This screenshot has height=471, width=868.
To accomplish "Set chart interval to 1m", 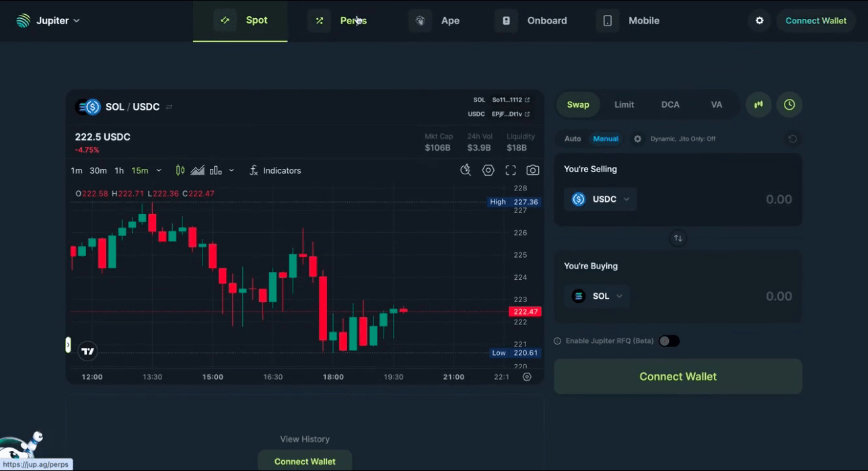I will click(x=77, y=171).
